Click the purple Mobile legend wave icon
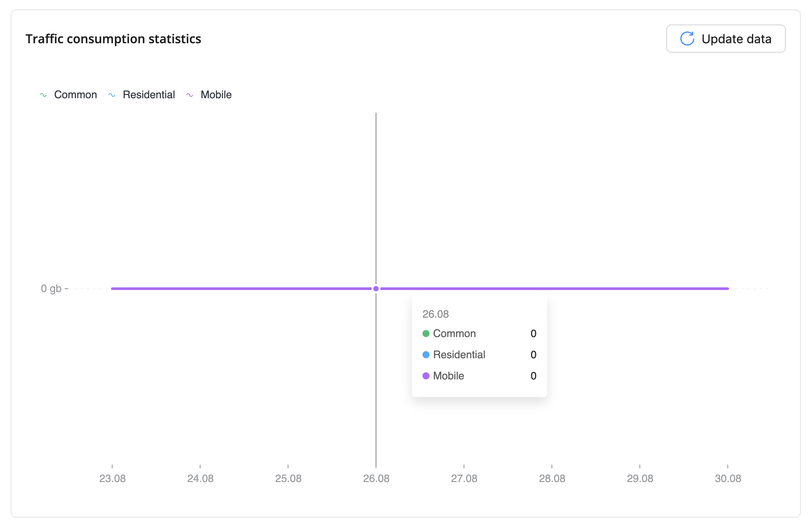 pyautogui.click(x=190, y=95)
